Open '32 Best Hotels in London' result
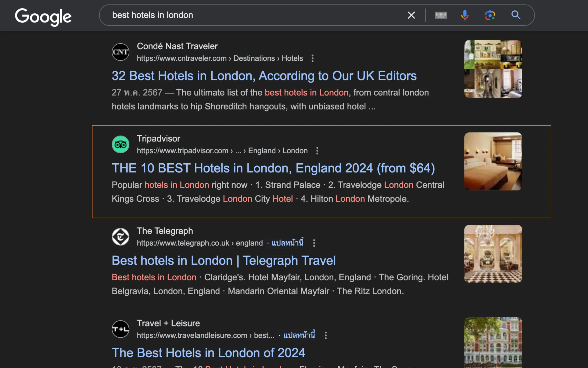Viewport: 588px width, 368px height. [x=264, y=76]
